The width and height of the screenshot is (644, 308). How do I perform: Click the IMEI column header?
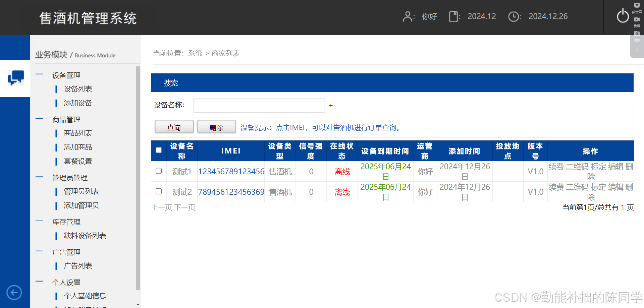pyautogui.click(x=231, y=151)
